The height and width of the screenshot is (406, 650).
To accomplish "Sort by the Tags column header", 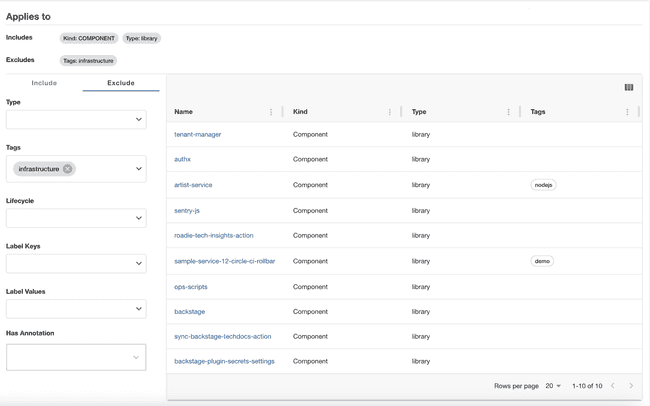I will tap(538, 112).
